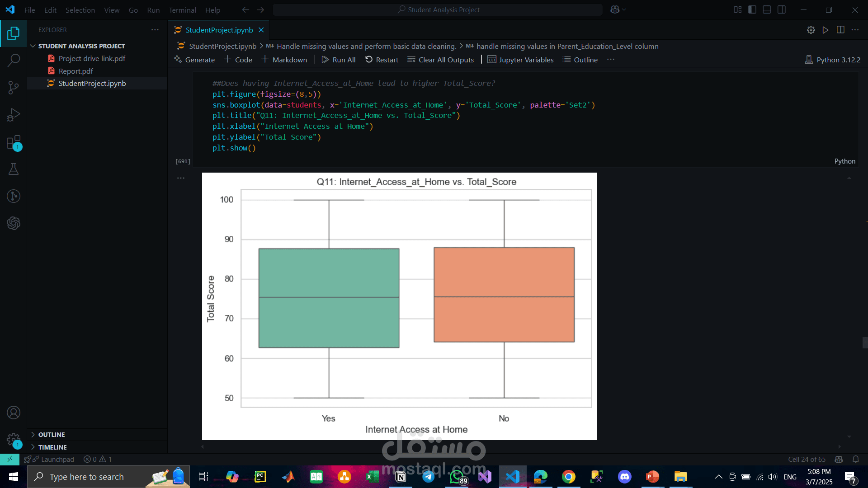Open Report.pdf in explorer
The image size is (868, 488).
tap(75, 71)
